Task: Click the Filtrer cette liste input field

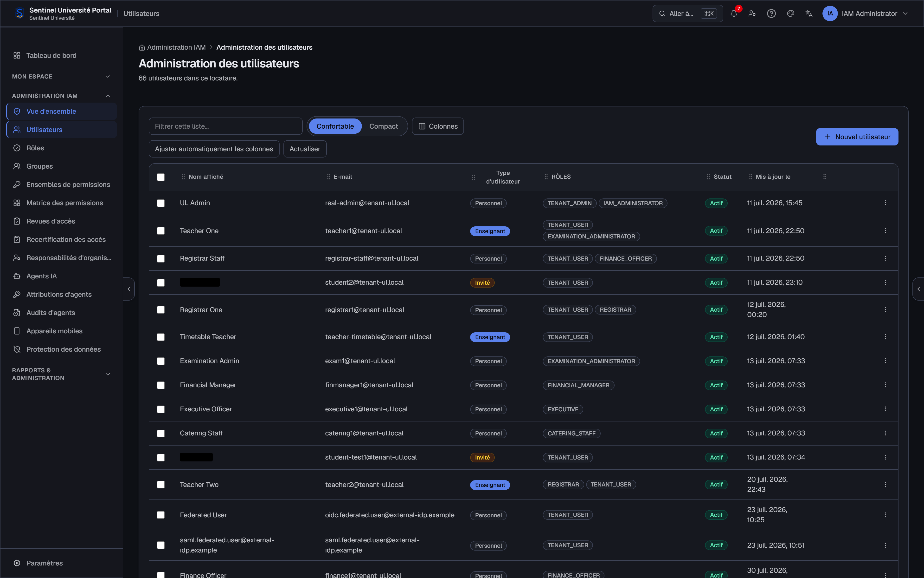Action: click(x=226, y=126)
